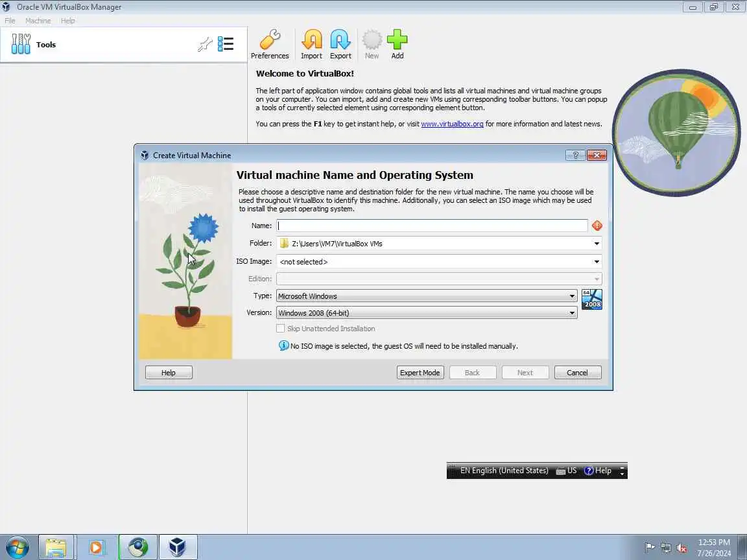Open the Machine menu
The image size is (747, 560).
38,21
